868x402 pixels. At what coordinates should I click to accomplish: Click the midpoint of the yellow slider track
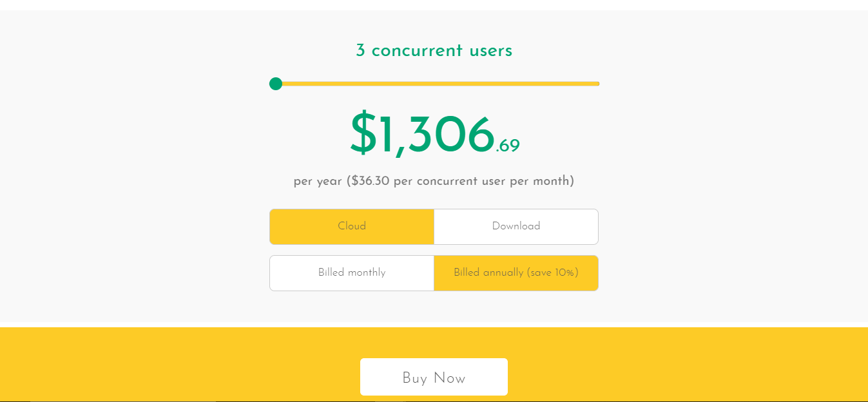point(438,84)
